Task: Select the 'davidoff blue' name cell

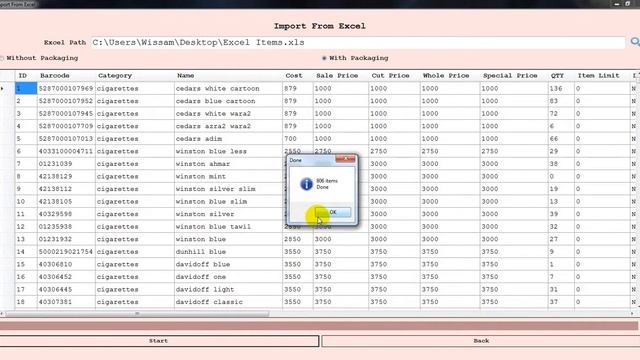Action: pyautogui.click(x=228, y=264)
